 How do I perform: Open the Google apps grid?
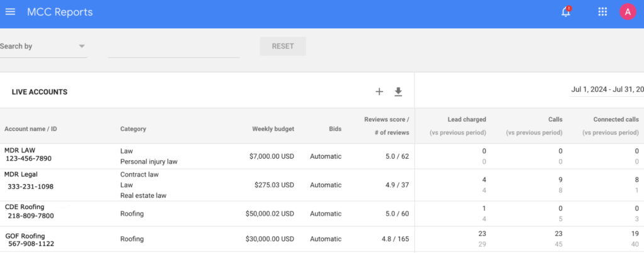point(602,12)
